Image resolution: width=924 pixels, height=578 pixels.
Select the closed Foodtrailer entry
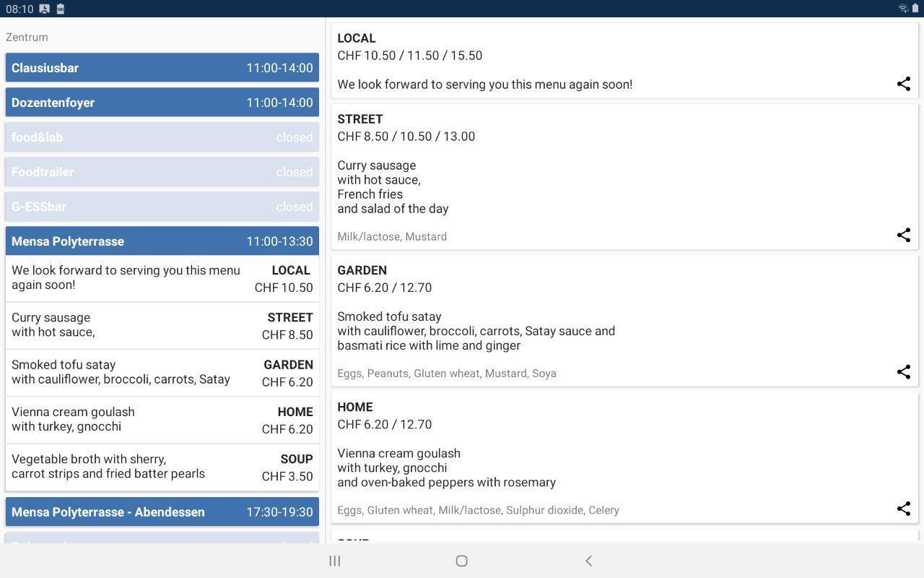pos(162,172)
